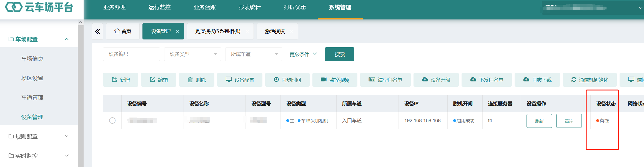Click the 下发白名单 cloud icon
Screen dimensions: 644x167
click(x=473, y=79)
